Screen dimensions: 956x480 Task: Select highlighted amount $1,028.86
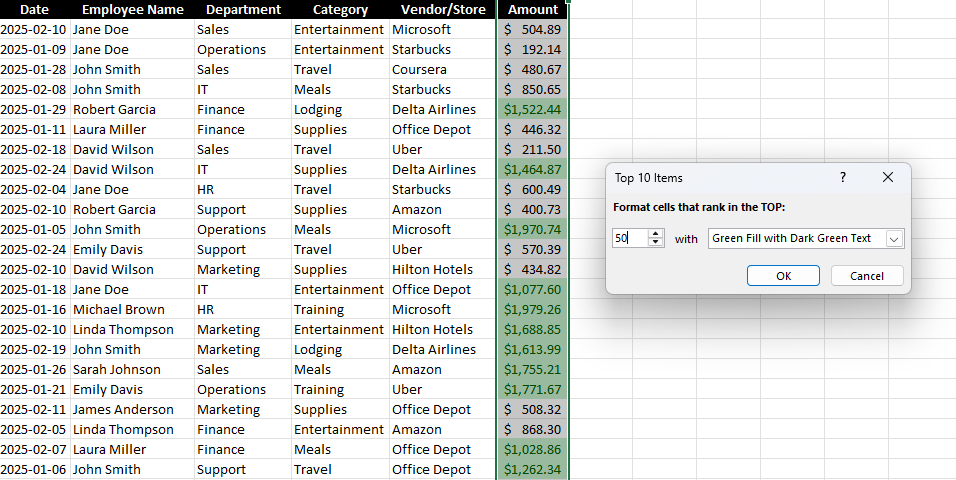[x=533, y=450]
